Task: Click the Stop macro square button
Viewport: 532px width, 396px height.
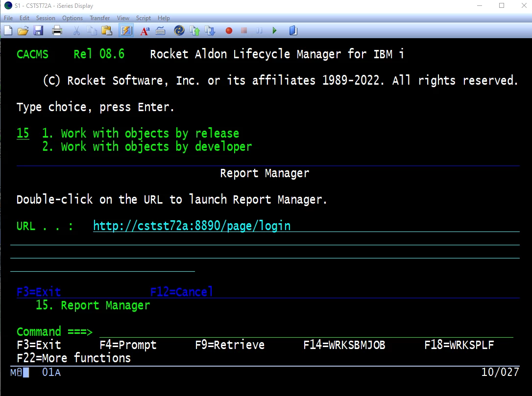Action: pyautogui.click(x=244, y=31)
